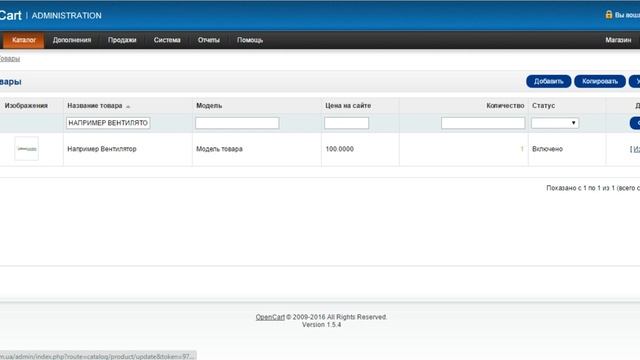The height and width of the screenshot is (360, 640).
Task: Focus the Модель filter input
Action: (x=237, y=123)
